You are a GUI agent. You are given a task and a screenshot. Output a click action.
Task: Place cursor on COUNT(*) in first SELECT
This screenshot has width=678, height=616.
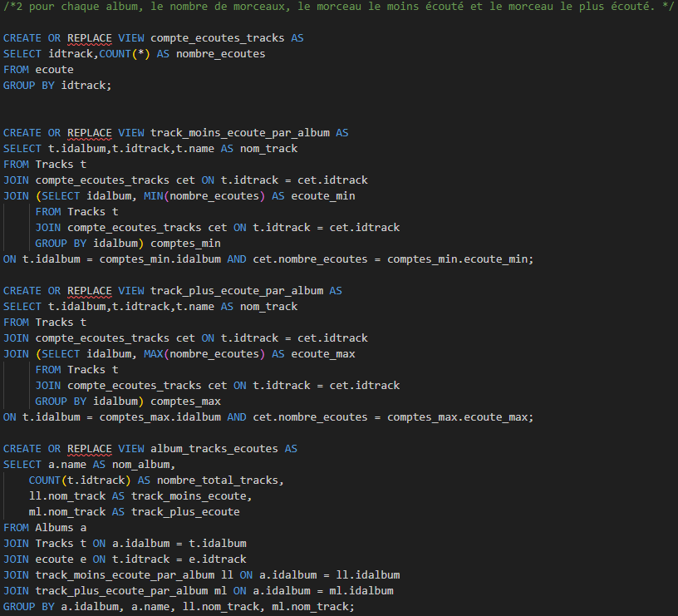[127, 54]
